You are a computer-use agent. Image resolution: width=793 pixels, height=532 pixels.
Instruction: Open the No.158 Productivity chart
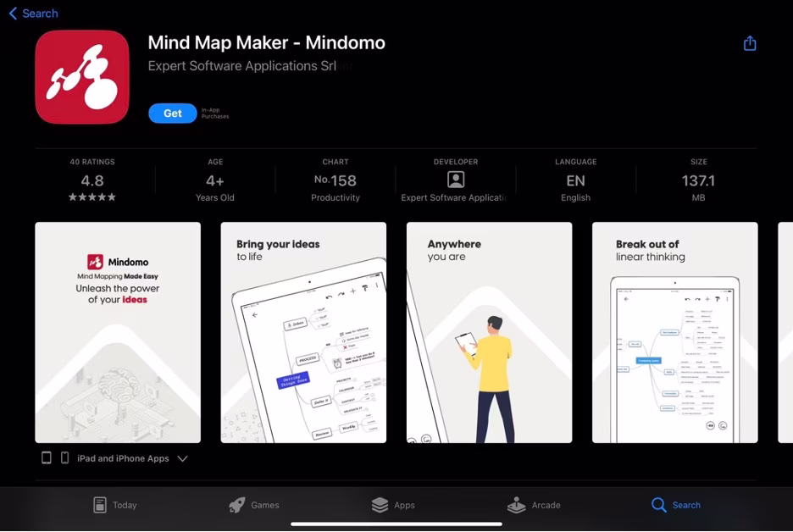(x=335, y=180)
